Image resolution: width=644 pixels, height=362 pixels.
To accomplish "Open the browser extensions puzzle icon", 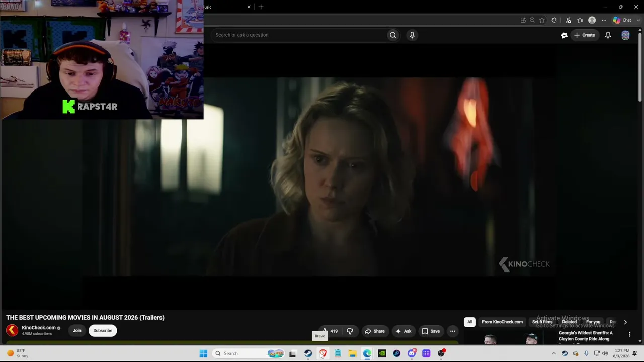I will tap(554, 20).
